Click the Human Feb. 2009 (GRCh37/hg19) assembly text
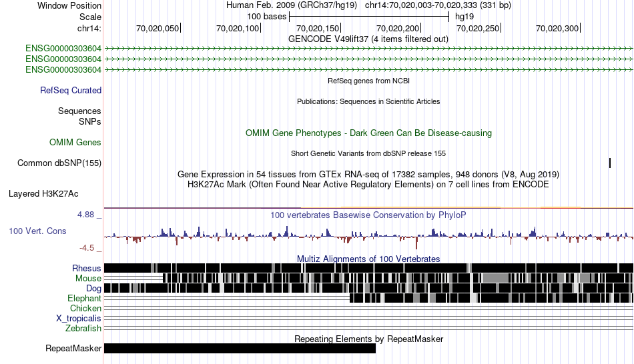634x364 pixels. click(292, 5)
